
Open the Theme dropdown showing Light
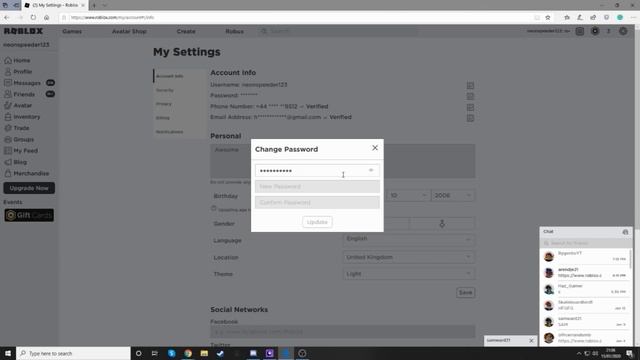coord(409,274)
